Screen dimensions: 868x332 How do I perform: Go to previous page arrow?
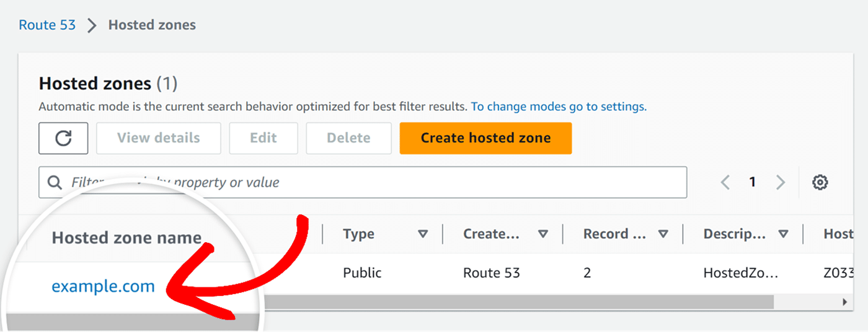click(x=725, y=182)
